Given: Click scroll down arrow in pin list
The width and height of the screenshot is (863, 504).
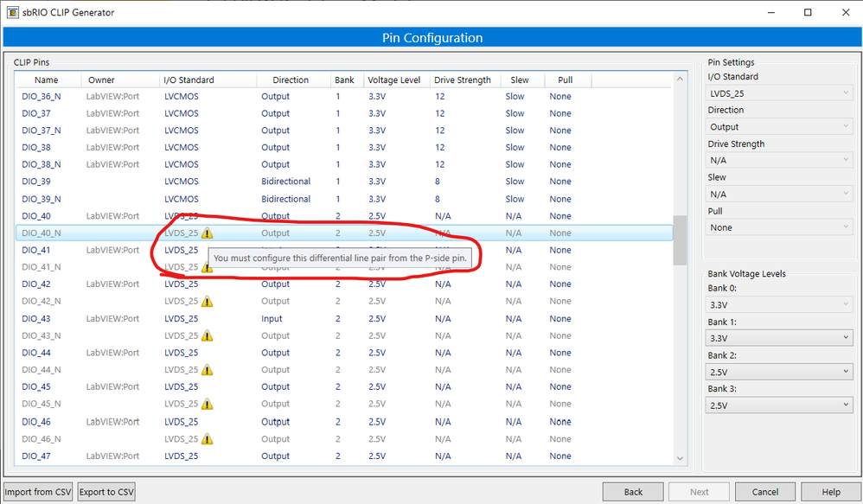Looking at the screenshot, I should tap(680, 459).
